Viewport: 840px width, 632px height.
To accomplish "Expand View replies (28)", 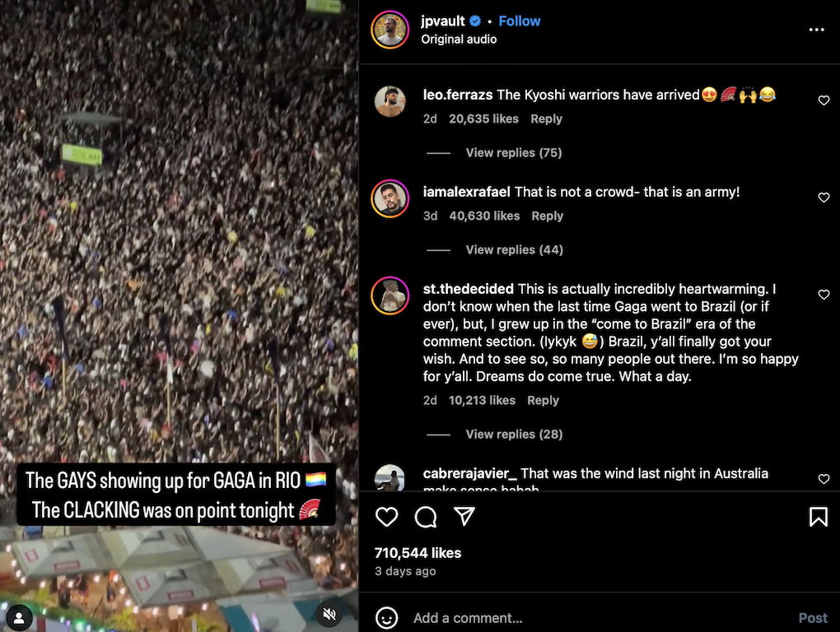I will pos(514,434).
